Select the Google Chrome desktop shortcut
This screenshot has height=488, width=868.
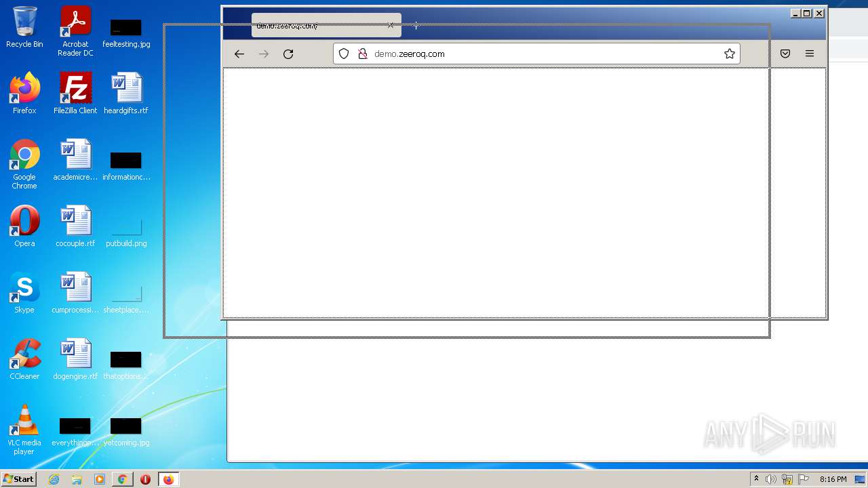(x=24, y=164)
